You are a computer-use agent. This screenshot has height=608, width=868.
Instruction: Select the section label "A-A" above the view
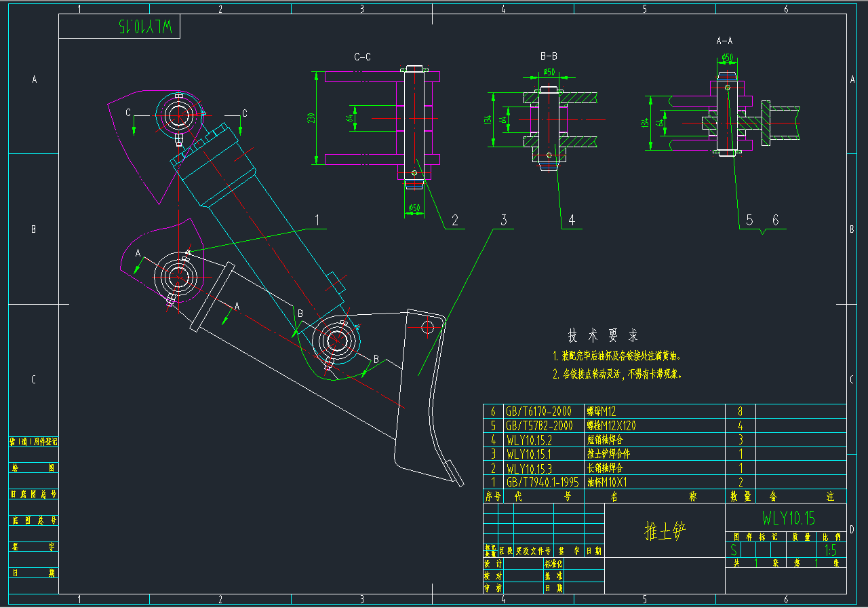(x=725, y=41)
